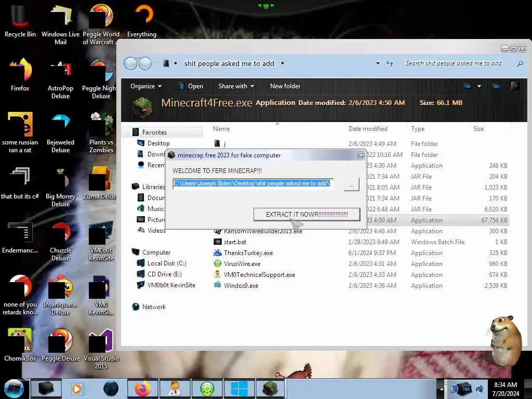Sort by the Type column header
532x399 pixels.
(x=418, y=129)
